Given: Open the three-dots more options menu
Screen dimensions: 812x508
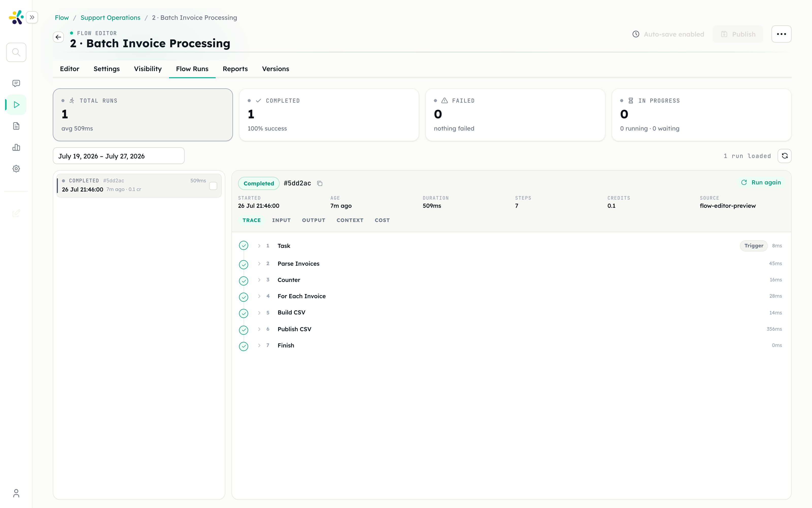Looking at the screenshot, I should 781,34.
